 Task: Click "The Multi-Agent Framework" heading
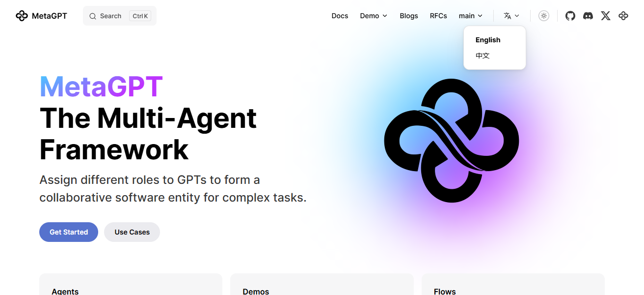tap(148, 133)
